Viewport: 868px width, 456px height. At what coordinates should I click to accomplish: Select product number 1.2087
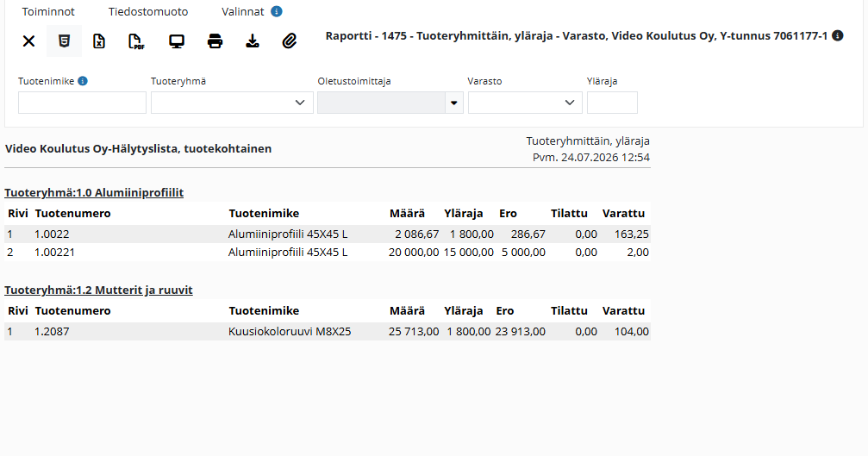(52, 332)
